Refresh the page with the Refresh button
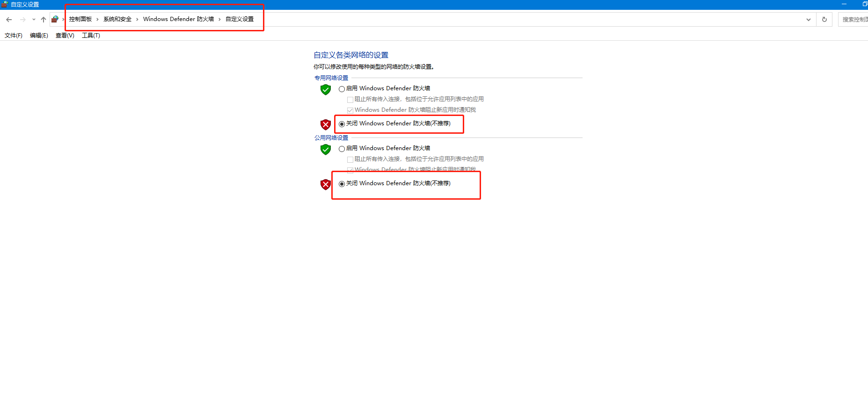 tap(824, 20)
